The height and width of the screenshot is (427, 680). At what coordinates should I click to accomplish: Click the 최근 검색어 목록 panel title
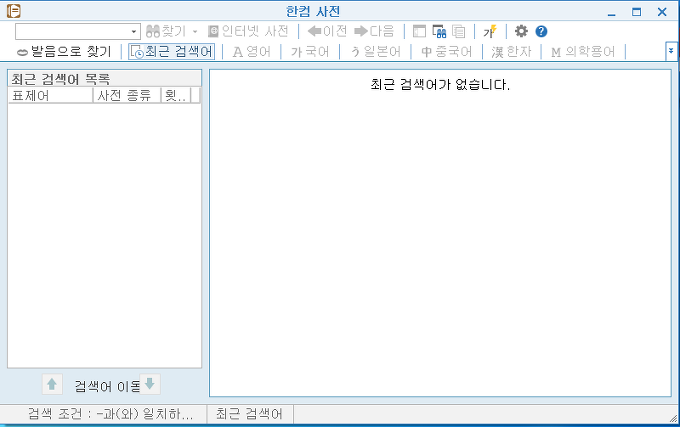(61, 79)
